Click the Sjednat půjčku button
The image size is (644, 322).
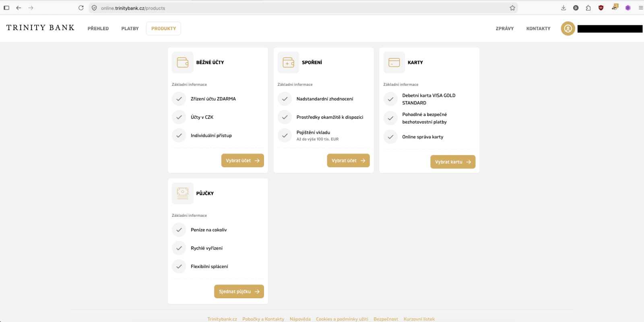click(x=239, y=291)
